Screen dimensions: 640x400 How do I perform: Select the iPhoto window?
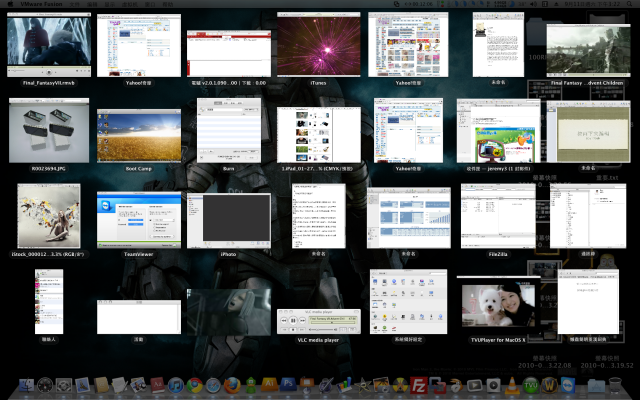[229, 220]
